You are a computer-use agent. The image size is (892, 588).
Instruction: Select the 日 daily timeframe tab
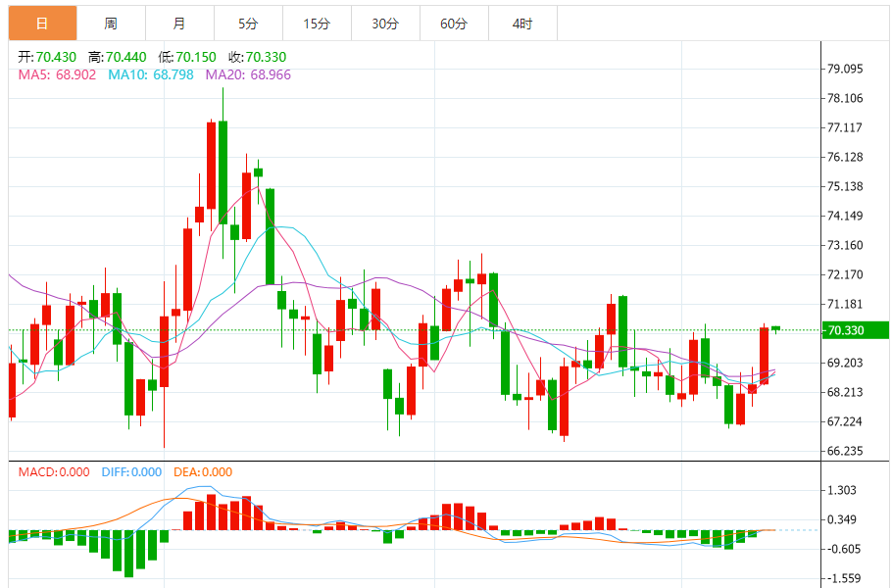(42, 24)
